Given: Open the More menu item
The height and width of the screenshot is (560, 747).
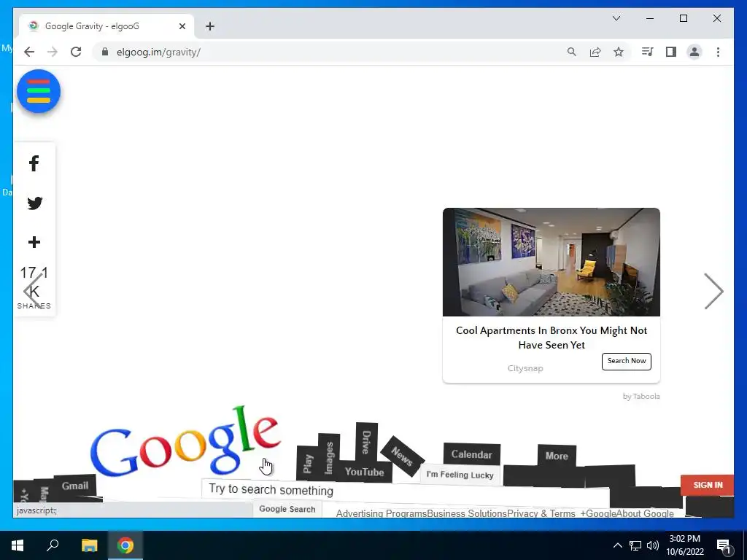Looking at the screenshot, I should point(557,456).
